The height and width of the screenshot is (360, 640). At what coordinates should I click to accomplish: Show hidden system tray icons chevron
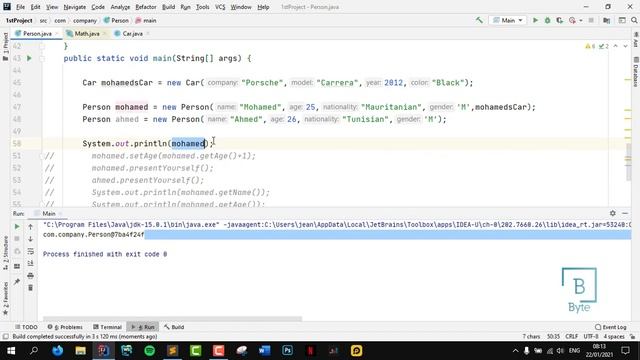tap(515, 351)
